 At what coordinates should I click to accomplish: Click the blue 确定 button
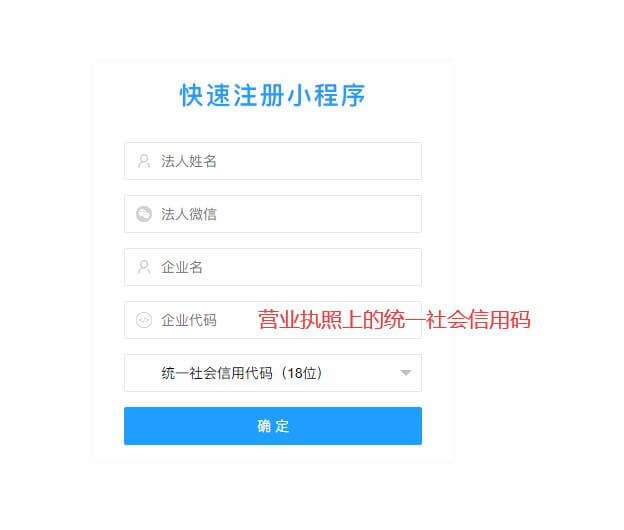tap(273, 426)
